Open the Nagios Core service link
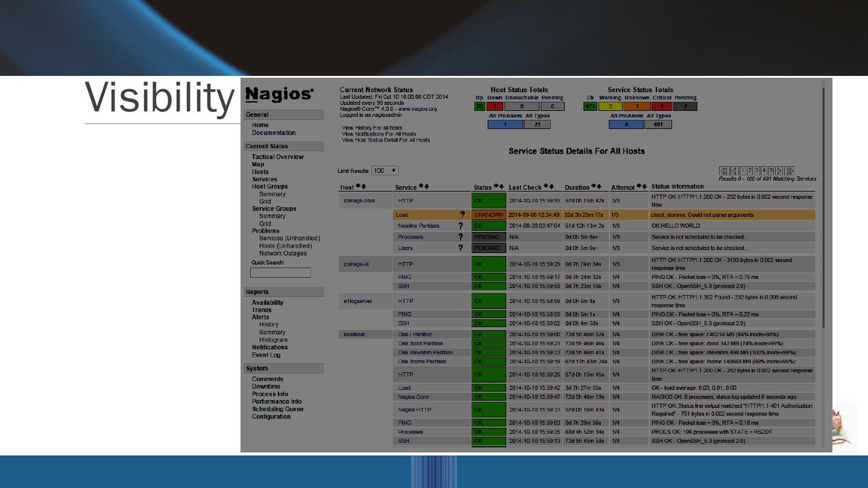This screenshot has height=488, width=868. click(414, 397)
